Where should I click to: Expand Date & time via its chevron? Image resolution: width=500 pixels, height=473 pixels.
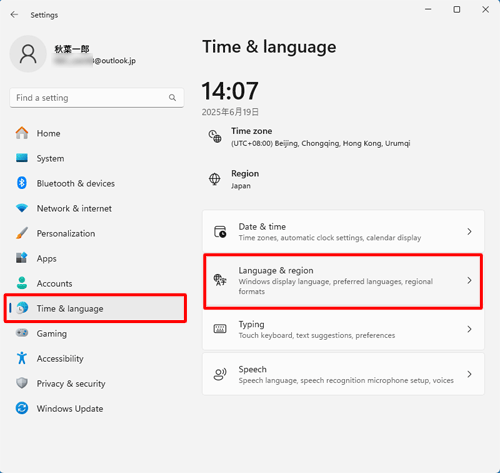(x=469, y=231)
